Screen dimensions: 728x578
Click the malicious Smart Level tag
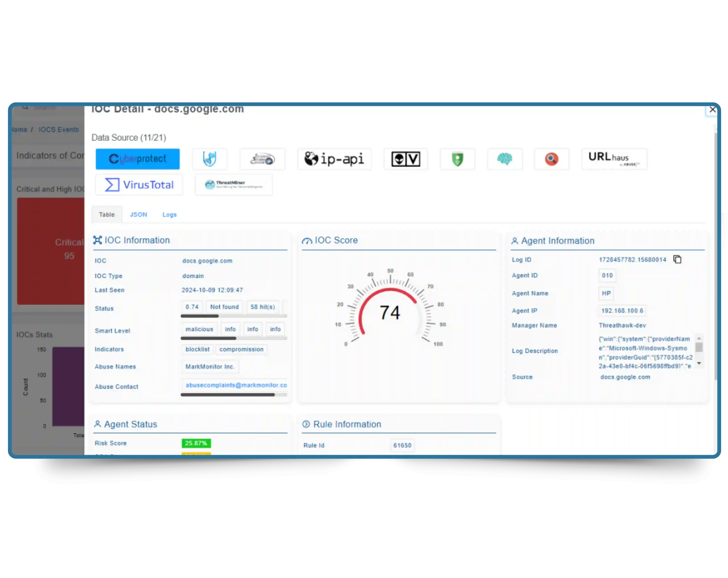tap(199, 329)
